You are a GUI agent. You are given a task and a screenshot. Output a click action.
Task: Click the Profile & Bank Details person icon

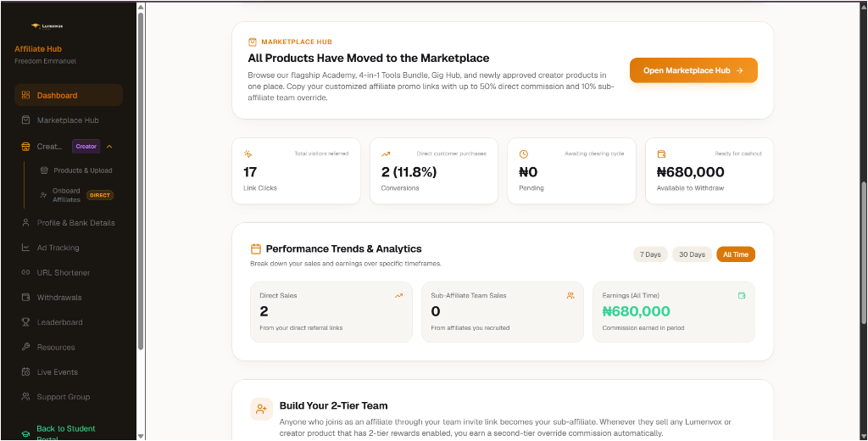[x=25, y=223]
